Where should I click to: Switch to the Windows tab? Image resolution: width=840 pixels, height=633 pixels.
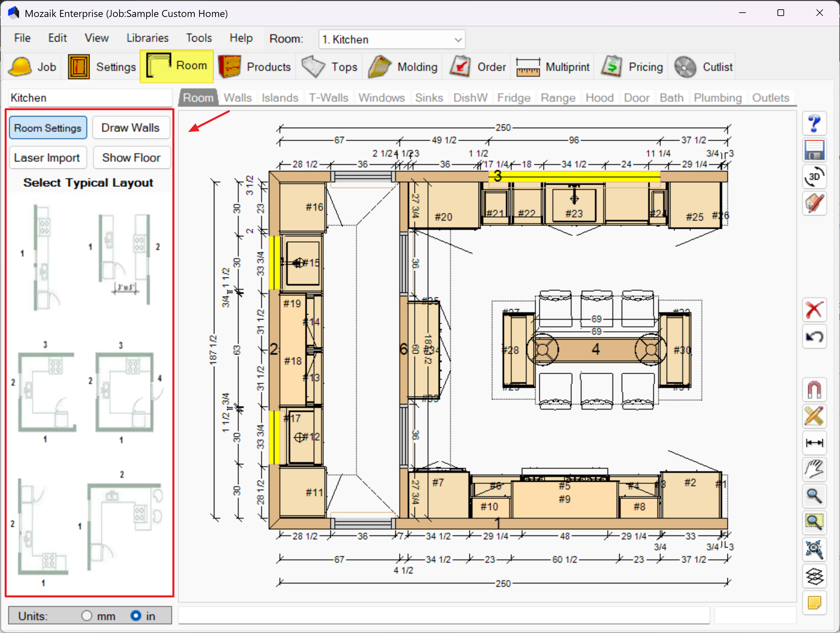(x=381, y=98)
